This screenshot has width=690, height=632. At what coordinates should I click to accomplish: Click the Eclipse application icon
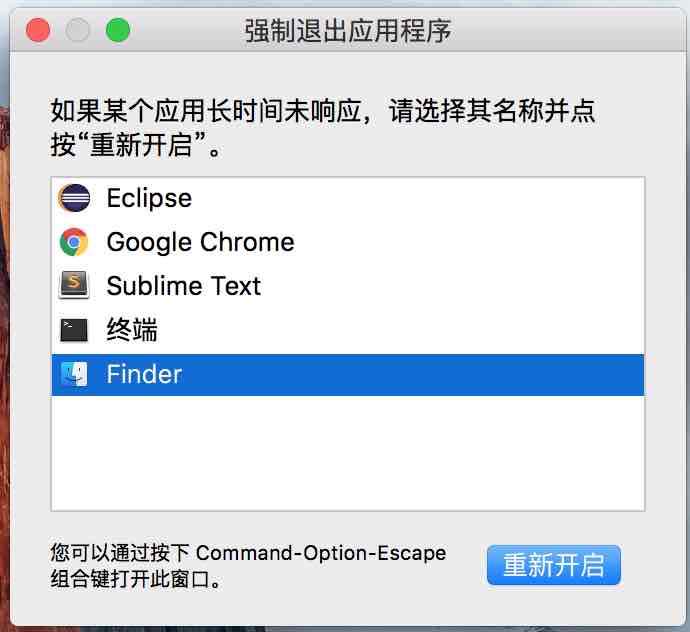pyautogui.click(x=75, y=198)
